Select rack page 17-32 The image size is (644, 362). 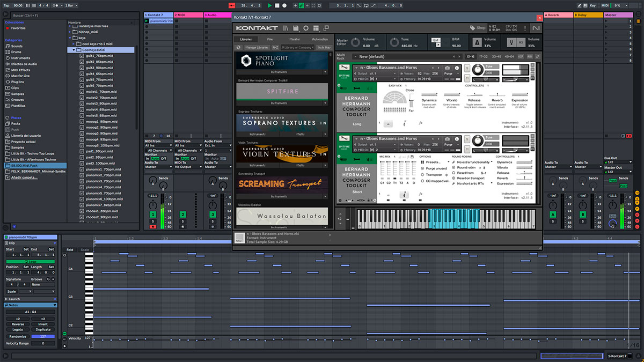click(x=484, y=56)
